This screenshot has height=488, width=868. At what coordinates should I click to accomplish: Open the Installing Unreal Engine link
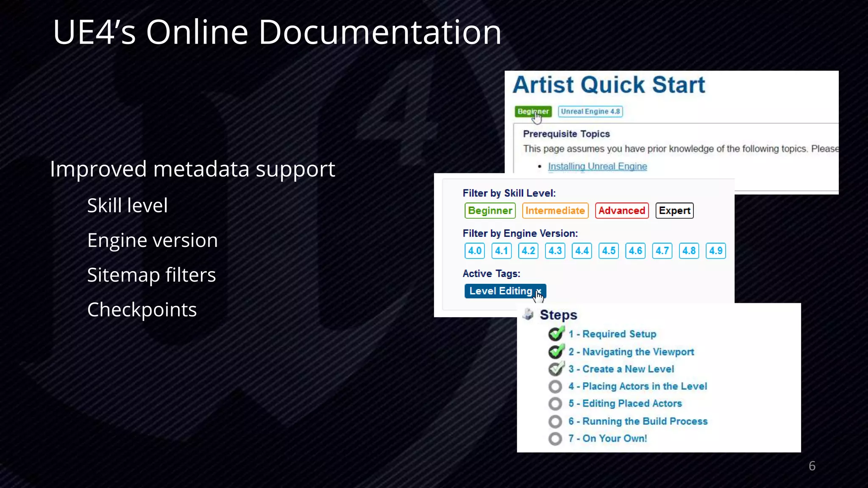tap(598, 166)
